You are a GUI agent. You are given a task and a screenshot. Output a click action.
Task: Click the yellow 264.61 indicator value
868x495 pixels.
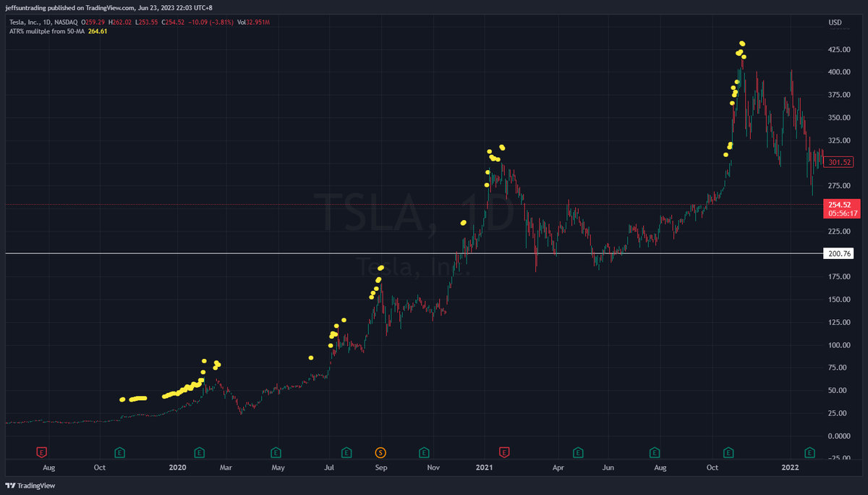97,32
